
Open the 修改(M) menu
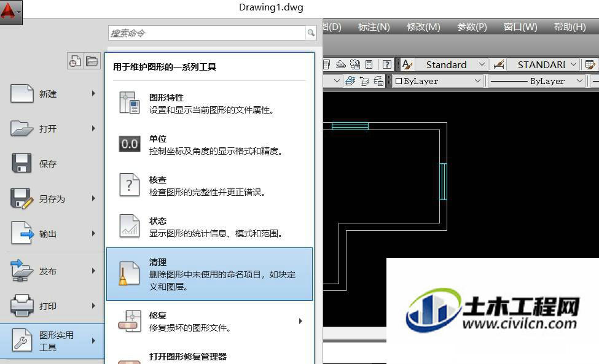tap(423, 27)
